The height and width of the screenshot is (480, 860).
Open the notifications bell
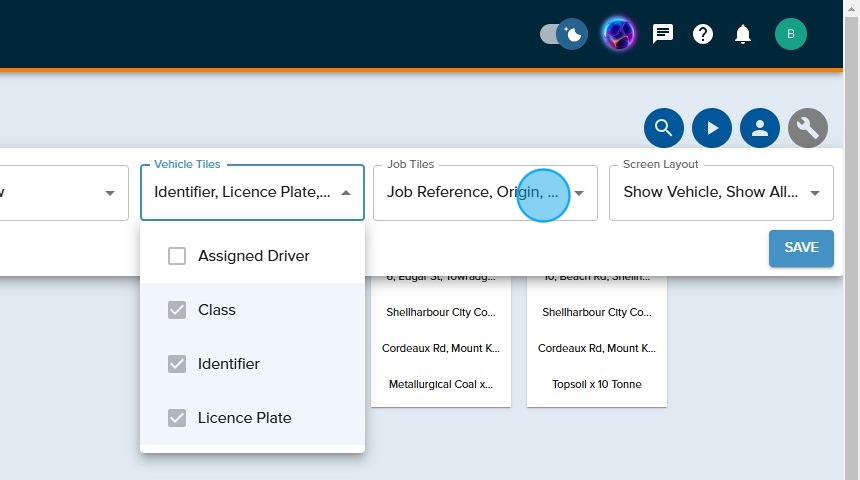pos(743,35)
